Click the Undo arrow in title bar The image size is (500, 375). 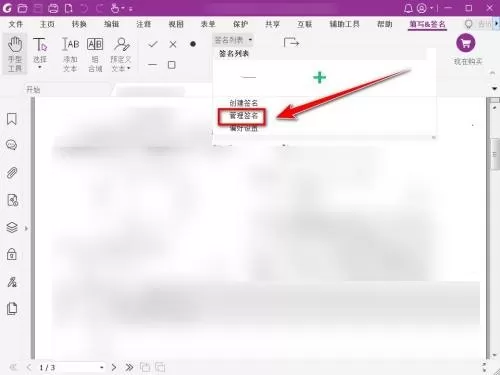pyautogui.click(x=84, y=8)
